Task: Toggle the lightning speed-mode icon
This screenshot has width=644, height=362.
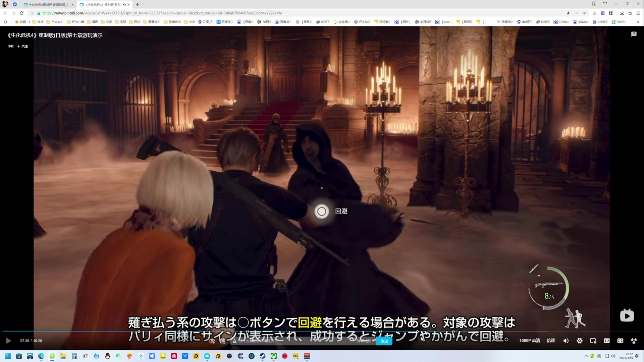Action: coord(568,13)
